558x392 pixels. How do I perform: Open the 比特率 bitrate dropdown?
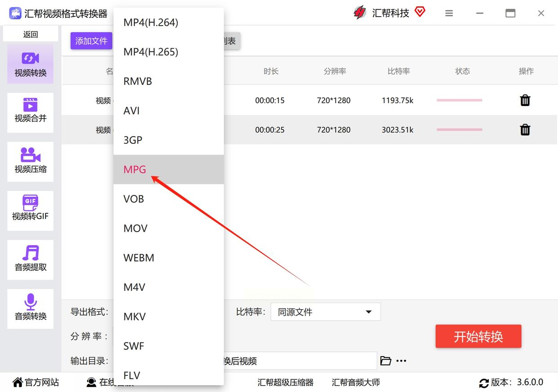point(326,312)
